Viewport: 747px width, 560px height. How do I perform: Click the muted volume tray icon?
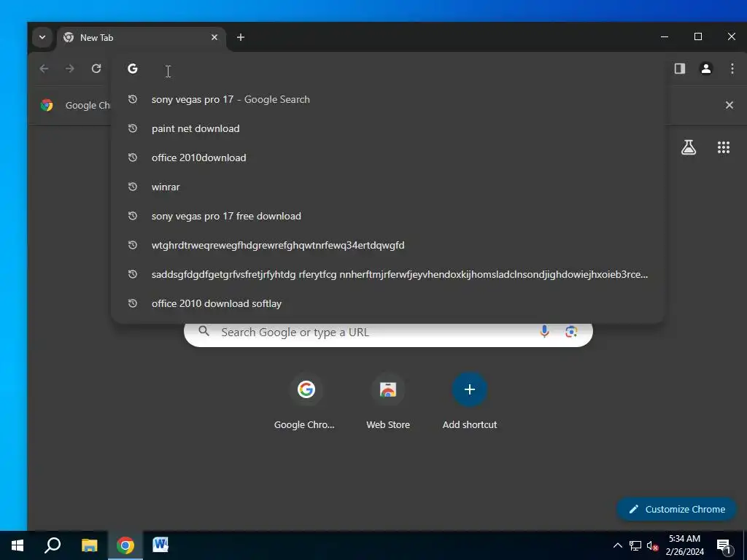[x=652, y=545]
